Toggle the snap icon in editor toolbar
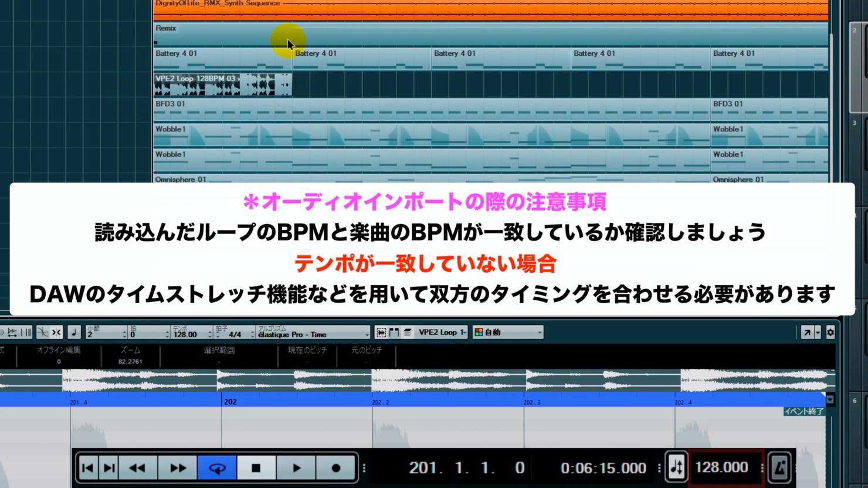The height and width of the screenshot is (488, 868). click(x=56, y=333)
